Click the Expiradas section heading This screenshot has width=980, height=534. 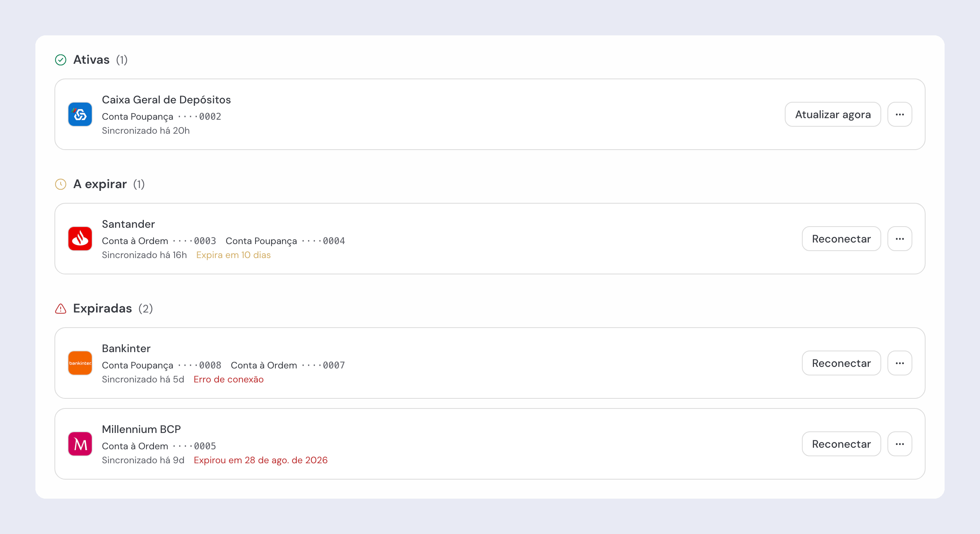[x=103, y=309]
